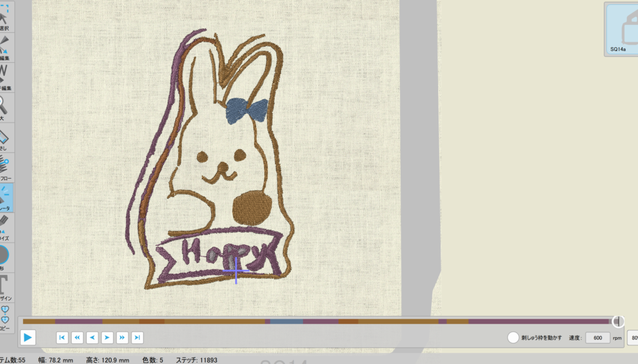Viewport: 638px width, 364px height.
Task: Jump to the last stitch
Action: pyautogui.click(x=138, y=337)
